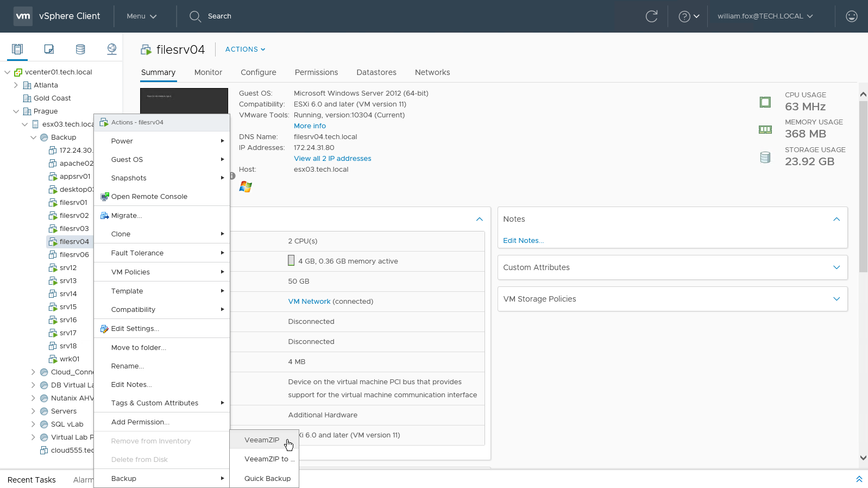Open the Networking inventory view icon
The width and height of the screenshot is (868, 488).
point(112,49)
